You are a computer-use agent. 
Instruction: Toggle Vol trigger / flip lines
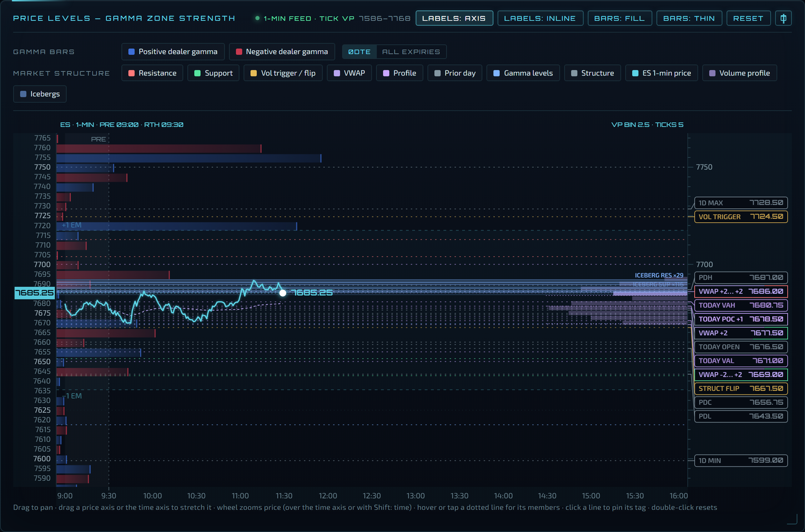283,73
